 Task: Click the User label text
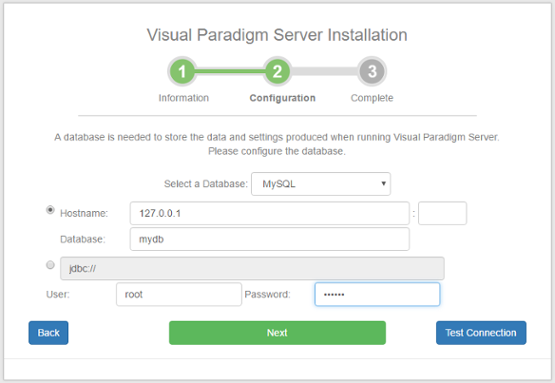(58, 295)
